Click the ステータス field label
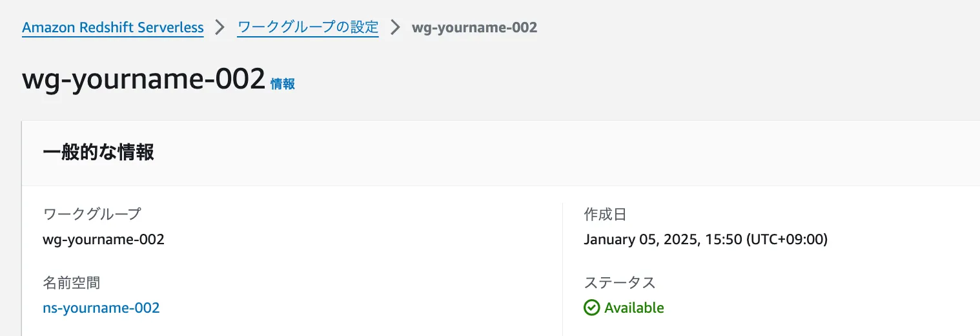This screenshot has height=336, width=980. tap(619, 282)
